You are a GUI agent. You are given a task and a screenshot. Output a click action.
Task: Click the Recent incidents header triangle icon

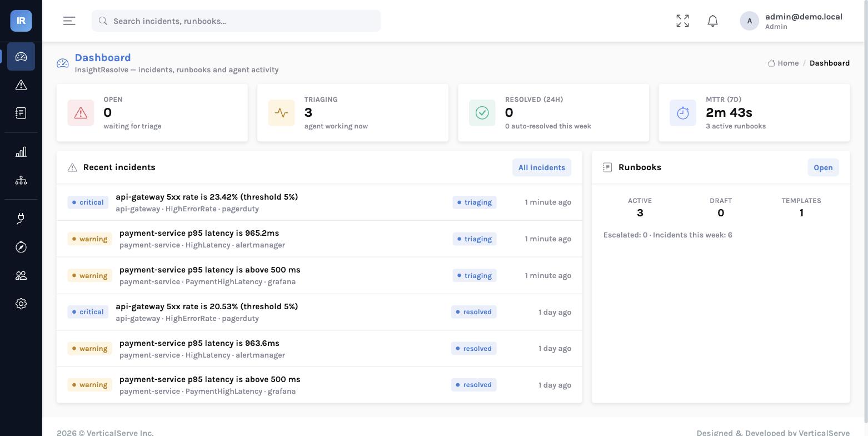72,167
